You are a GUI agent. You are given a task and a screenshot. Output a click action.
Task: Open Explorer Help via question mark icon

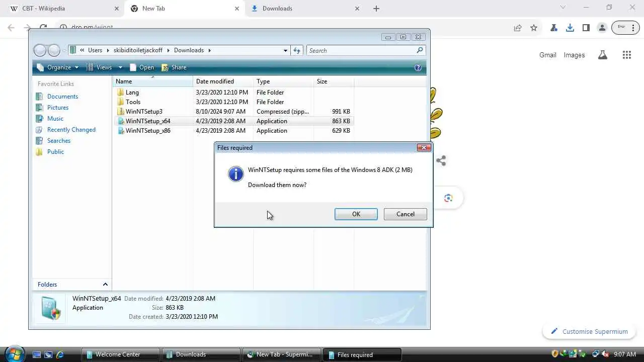click(418, 67)
